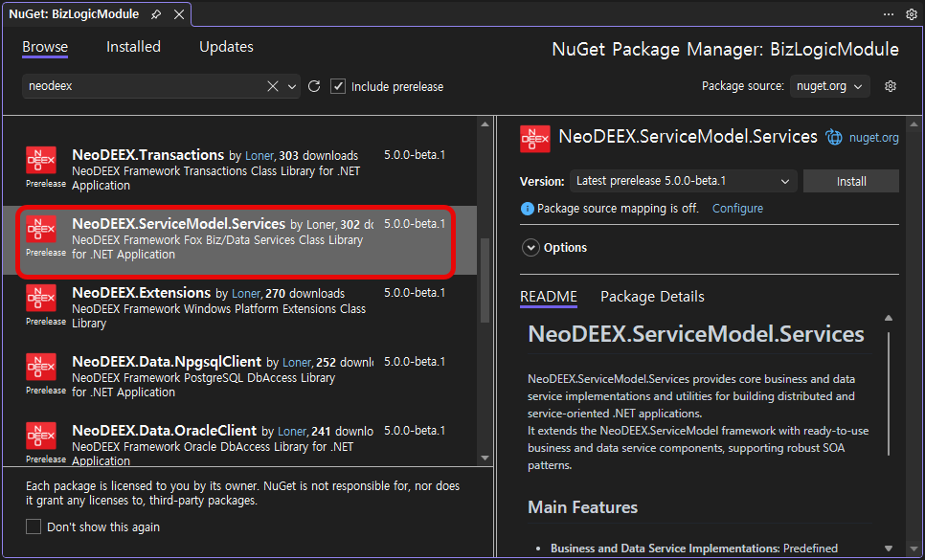The width and height of the screenshot is (925, 560).
Task: Click Loner author link for NeoDEEX.Data.OracleClient
Action: point(292,432)
